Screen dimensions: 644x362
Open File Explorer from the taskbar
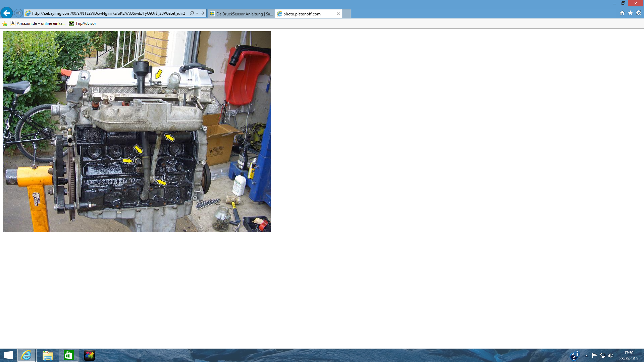(x=48, y=355)
